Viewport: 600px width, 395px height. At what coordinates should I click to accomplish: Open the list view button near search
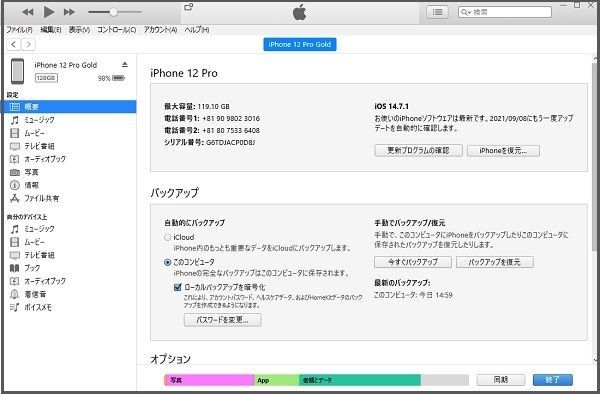tap(437, 12)
